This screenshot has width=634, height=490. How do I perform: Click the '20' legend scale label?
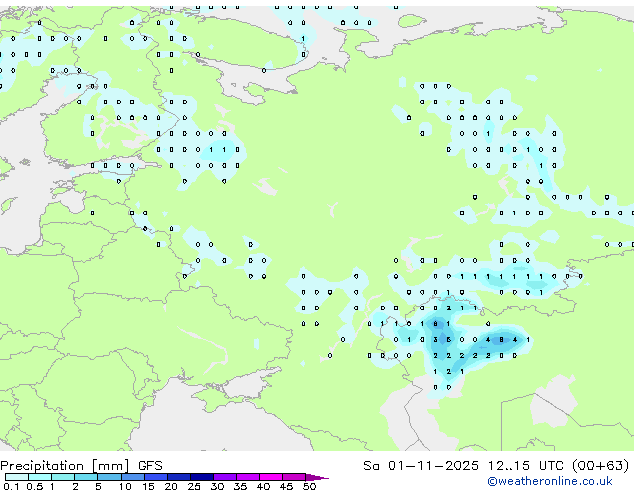click(x=171, y=486)
